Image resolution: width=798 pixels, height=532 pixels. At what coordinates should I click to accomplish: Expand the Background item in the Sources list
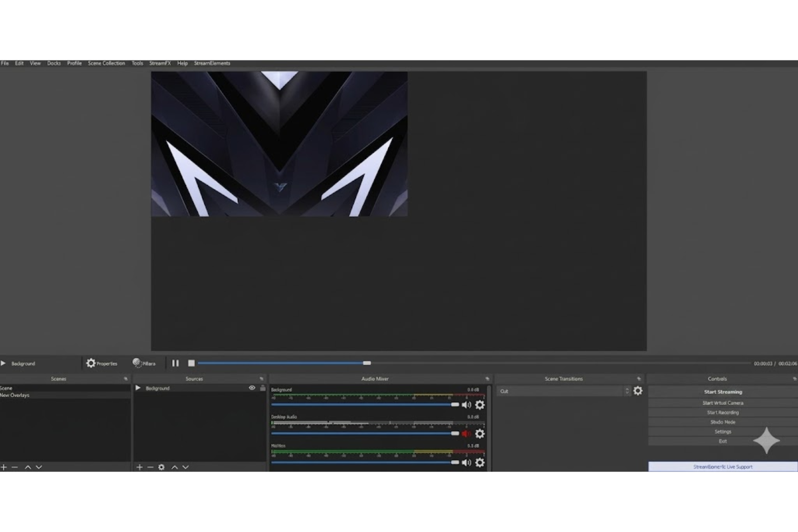click(x=138, y=388)
